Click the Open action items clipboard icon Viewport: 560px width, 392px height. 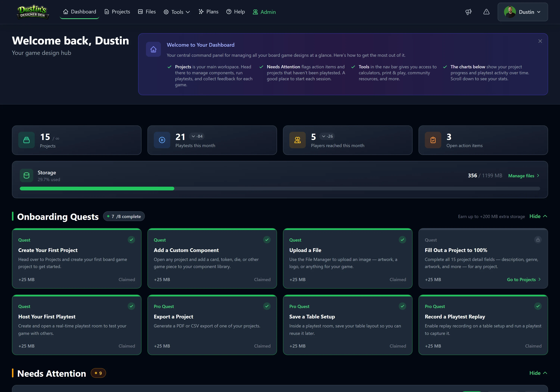pos(433,140)
